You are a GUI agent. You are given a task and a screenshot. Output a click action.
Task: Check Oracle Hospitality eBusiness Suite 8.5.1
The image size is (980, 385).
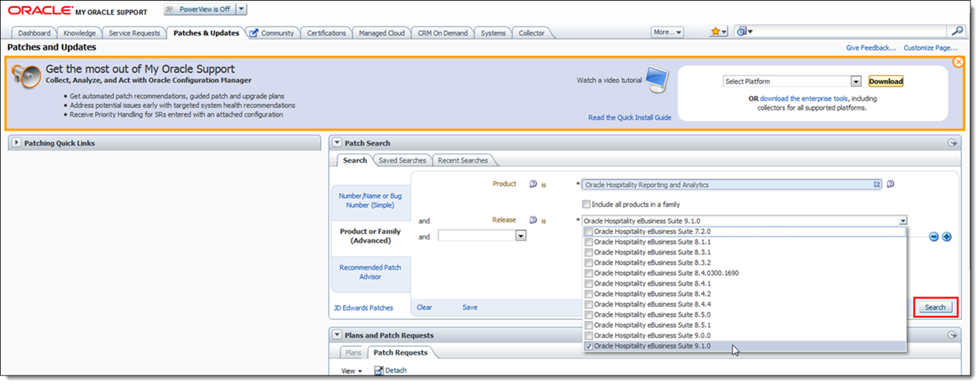click(589, 325)
